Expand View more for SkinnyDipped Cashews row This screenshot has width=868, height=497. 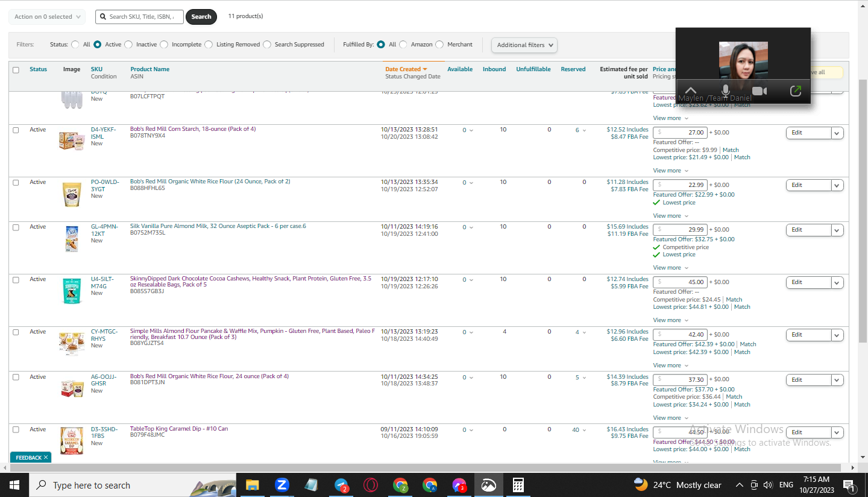coord(670,320)
